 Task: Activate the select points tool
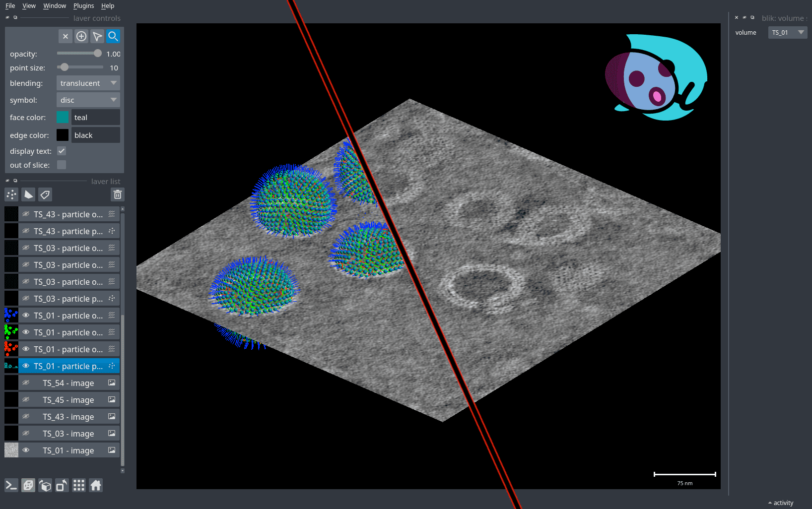[97, 36]
